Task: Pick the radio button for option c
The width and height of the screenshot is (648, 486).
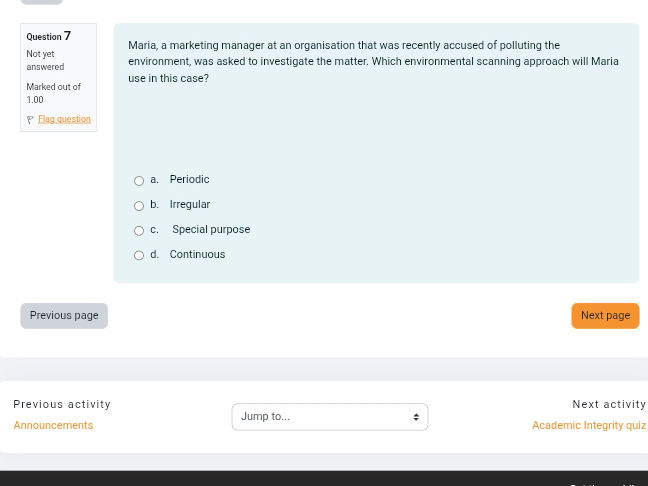Action: pyautogui.click(x=139, y=231)
